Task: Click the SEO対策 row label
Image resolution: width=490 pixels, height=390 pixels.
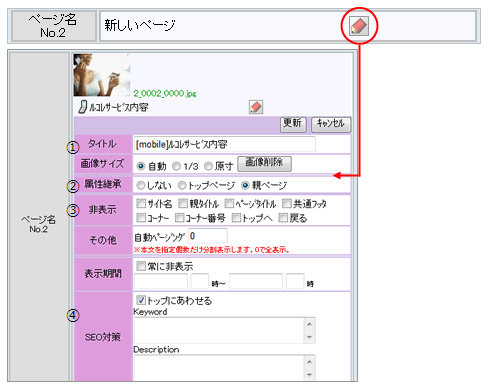Action: (x=102, y=337)
